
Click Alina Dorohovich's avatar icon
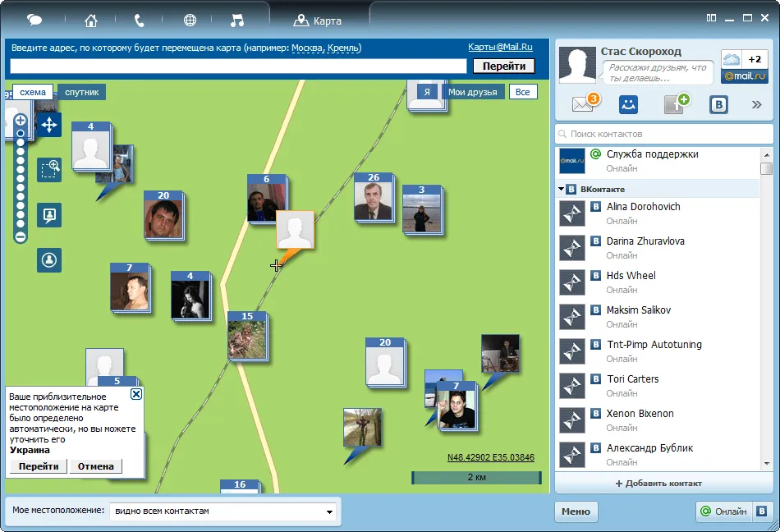click(x=572, y=213)
